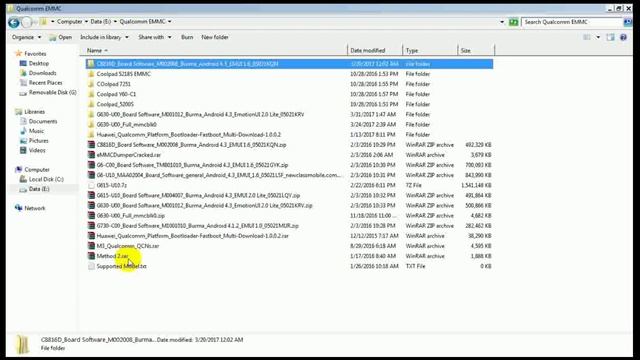This screenshot has height=360, width=640.
Task: Click the Change your view icon
Action: (x=587, y=37)
